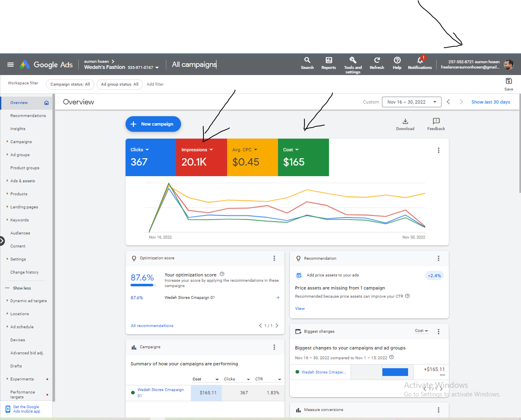This screenshot has height=420, width=521.
Task: Select Recommendations in the sidebar
Action: tap(28, 116)
